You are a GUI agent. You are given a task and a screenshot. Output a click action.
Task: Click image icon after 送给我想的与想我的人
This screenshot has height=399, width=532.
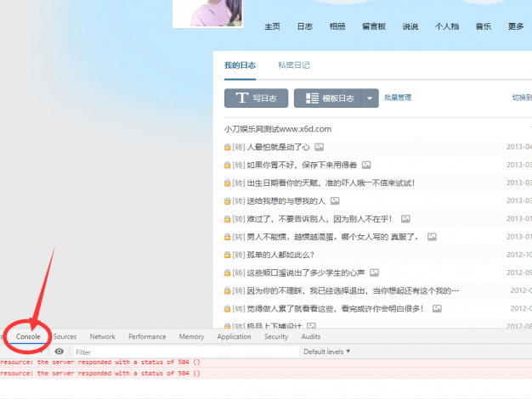click(335, 201)
